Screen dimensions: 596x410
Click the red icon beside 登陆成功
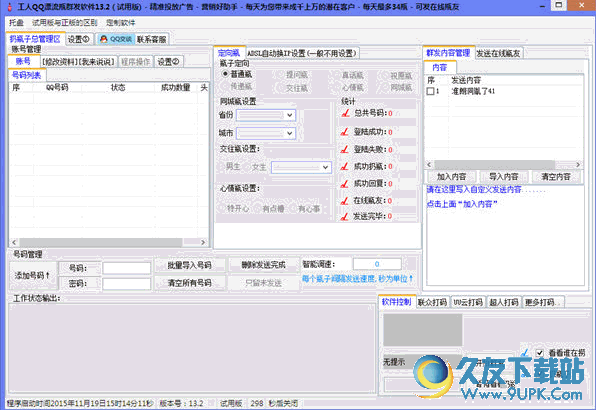(x=344, y=132)
